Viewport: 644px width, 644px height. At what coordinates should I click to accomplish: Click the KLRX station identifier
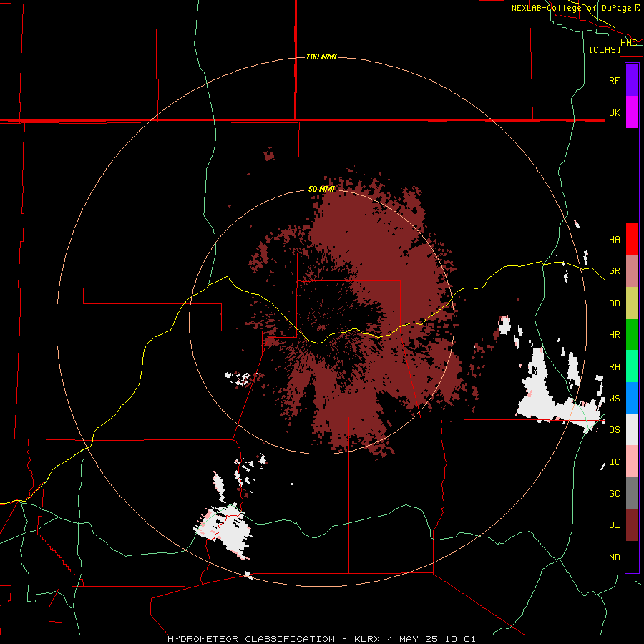(368, 639)
